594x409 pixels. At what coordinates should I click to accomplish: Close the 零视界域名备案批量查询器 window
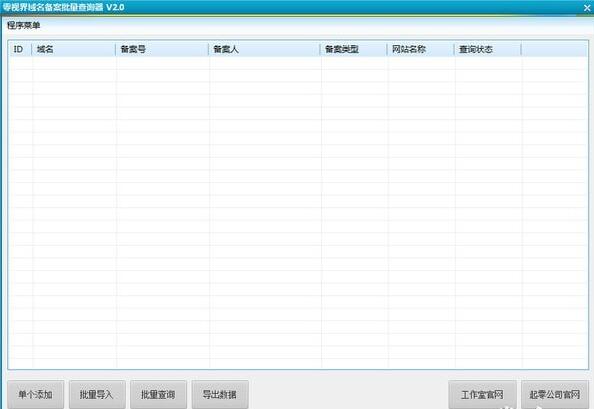[587, 8]
